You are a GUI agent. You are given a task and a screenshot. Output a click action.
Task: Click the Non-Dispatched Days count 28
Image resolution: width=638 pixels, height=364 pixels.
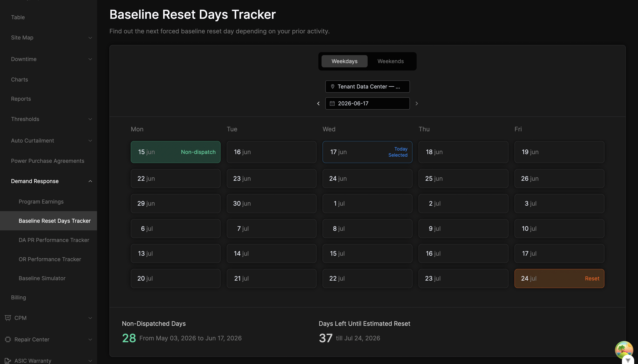click(129, 338)
